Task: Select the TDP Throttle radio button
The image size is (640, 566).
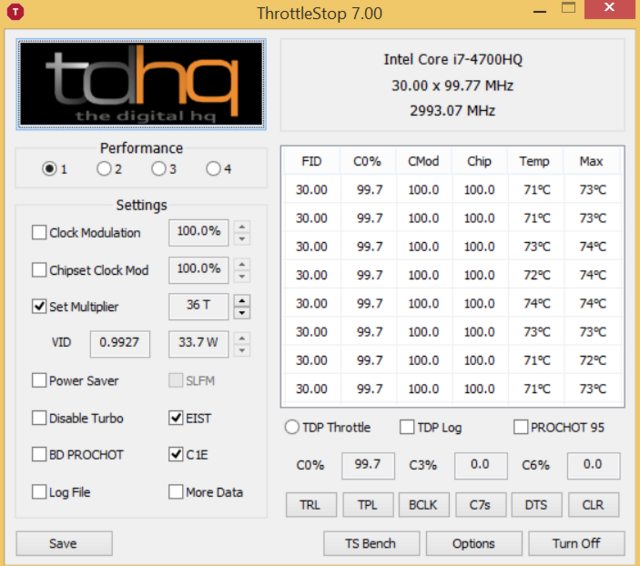Action: point(292,427)
